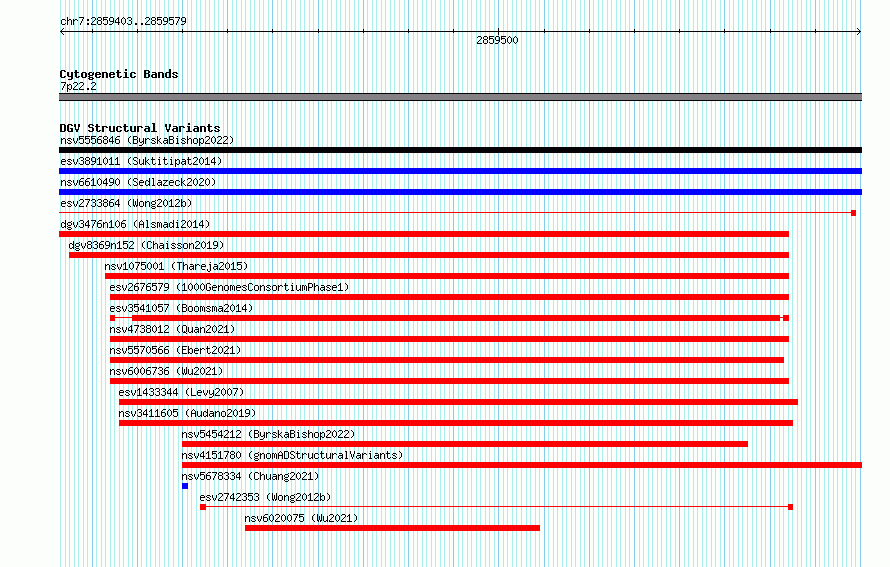The width and height of the screenshot is (890, 567).
Task: Open the esv1433344 (Levy2007) variant
Action: point(181,392)
